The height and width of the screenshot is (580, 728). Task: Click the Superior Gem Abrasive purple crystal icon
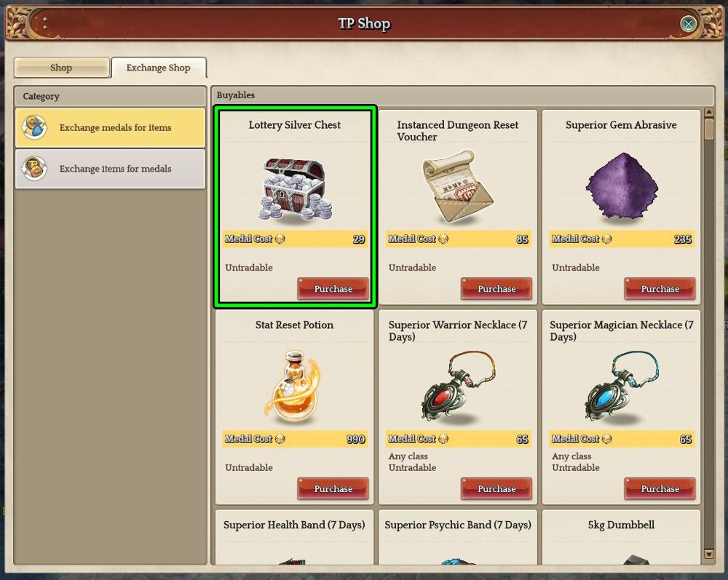pos(622,185)
